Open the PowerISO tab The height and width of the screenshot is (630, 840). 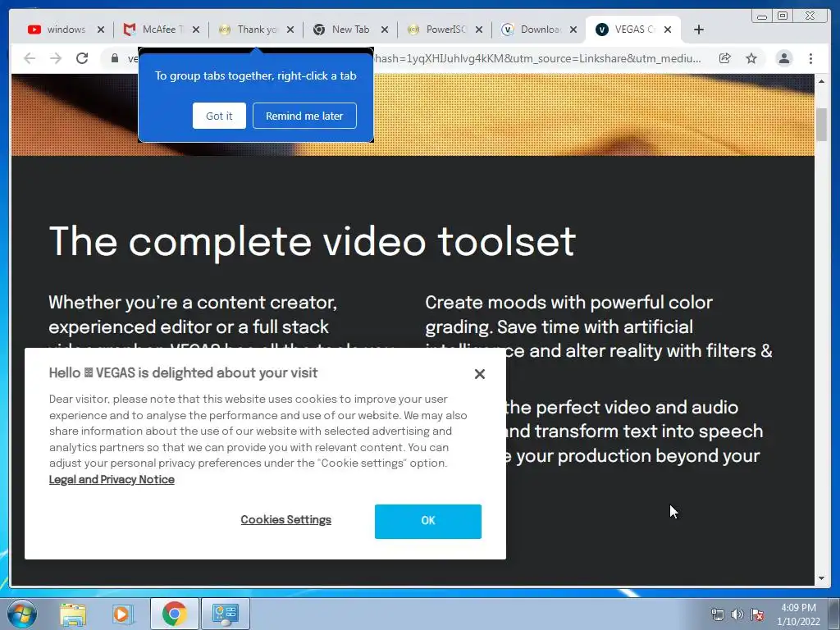pyautogui.click(x=437, y=30)
